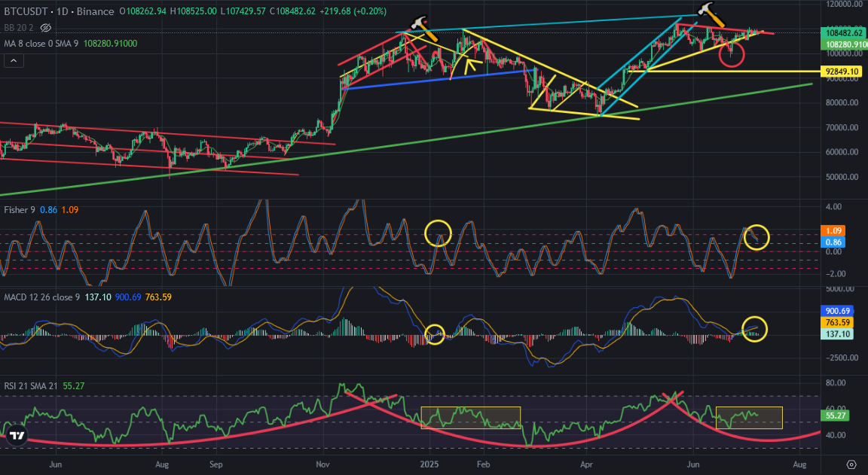Click the green 55.27 RSI axis label
Screen dimensions: 868x475
[835, 416]
